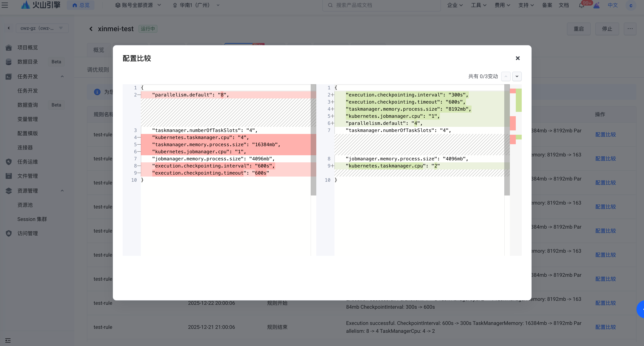
Task: Click the 文件管理 icon in sidebar
Action: tap(9, 176)
